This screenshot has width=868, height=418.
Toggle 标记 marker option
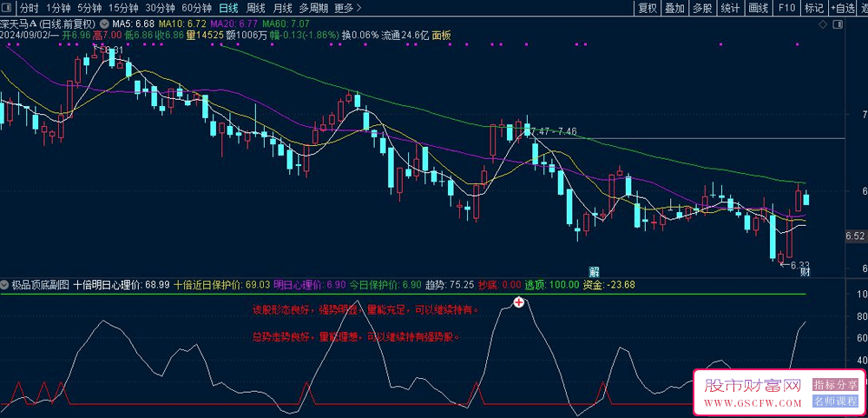(813, 8)
